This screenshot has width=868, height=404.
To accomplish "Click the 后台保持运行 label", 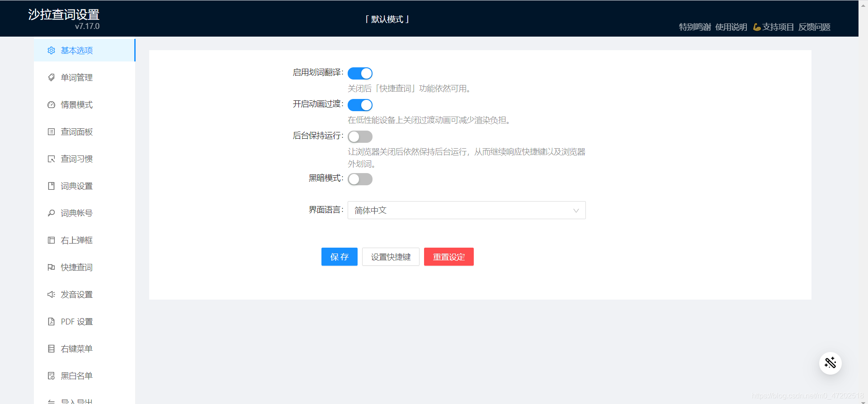I will [x=318, y=136].
